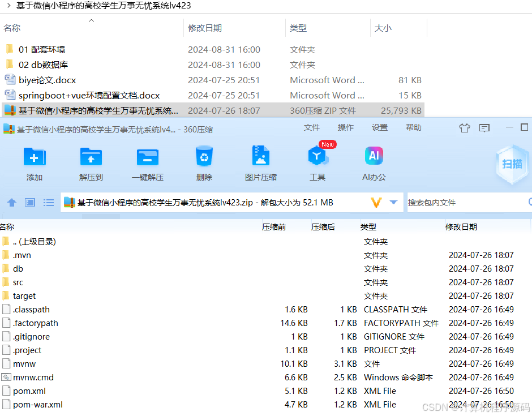Click the navigate-up parent folder arrow
The image size is (532, 416).
coord(11,202)
